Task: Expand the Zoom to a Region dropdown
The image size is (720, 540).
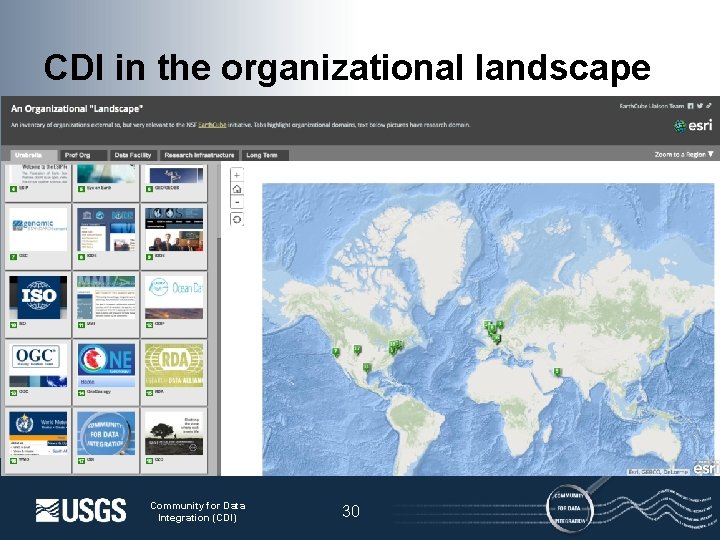Action: pyautogui.click(x=684, y=155)
